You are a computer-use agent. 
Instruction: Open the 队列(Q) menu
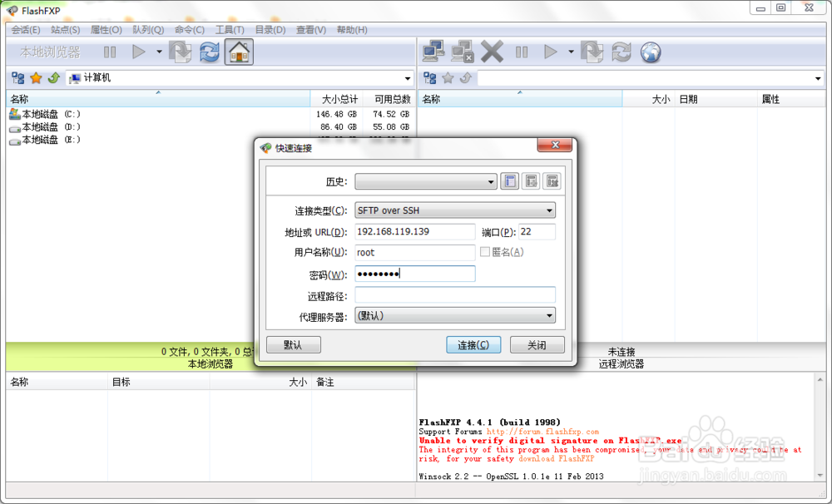(148, 30)
